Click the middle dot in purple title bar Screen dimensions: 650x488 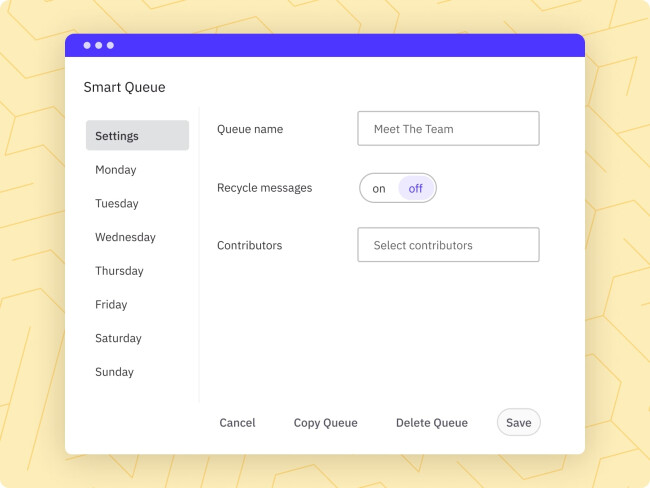pyautogui.click(x=99, y=46)
